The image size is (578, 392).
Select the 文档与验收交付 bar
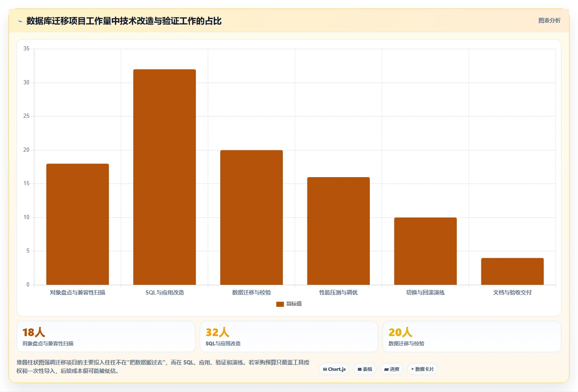[x=512, y=271]
